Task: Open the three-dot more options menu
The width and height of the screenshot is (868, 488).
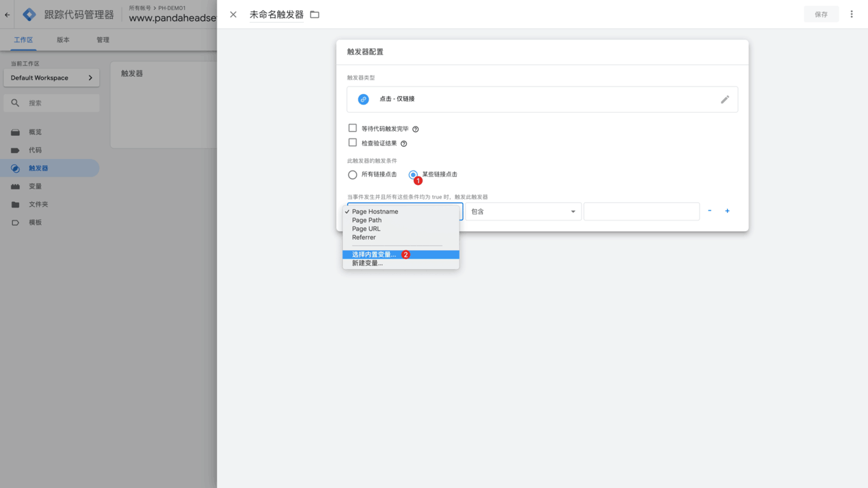Action: click(851, 14)
